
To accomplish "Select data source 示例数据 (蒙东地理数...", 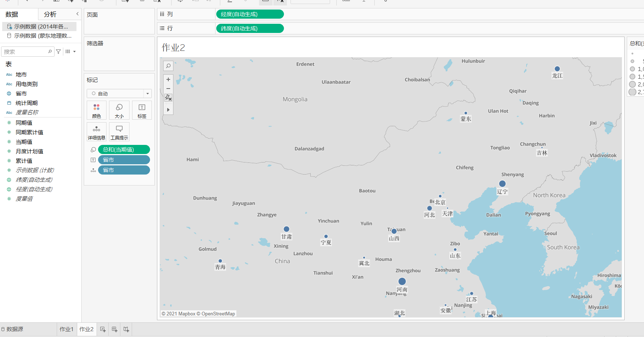I will (x=40, y=35).
